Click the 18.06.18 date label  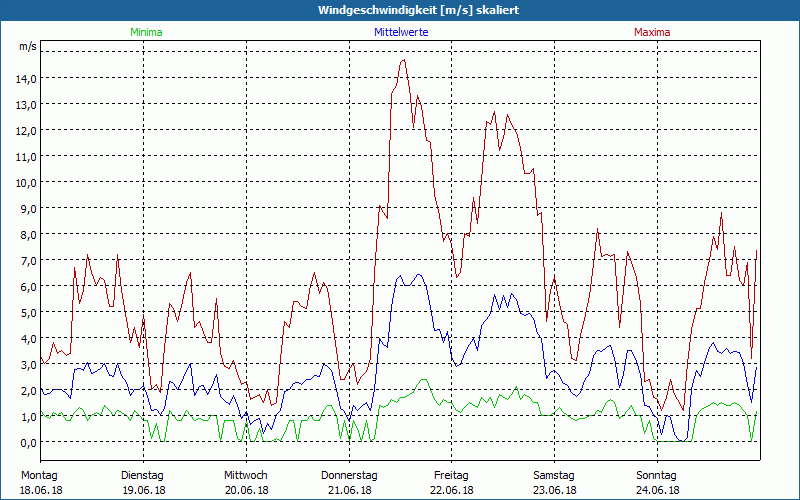40,490
